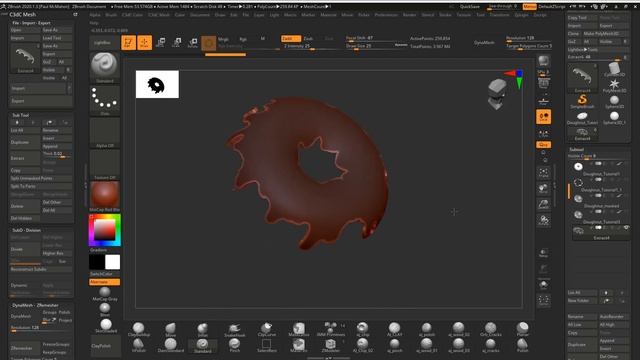Open the Brush menu

111,15
